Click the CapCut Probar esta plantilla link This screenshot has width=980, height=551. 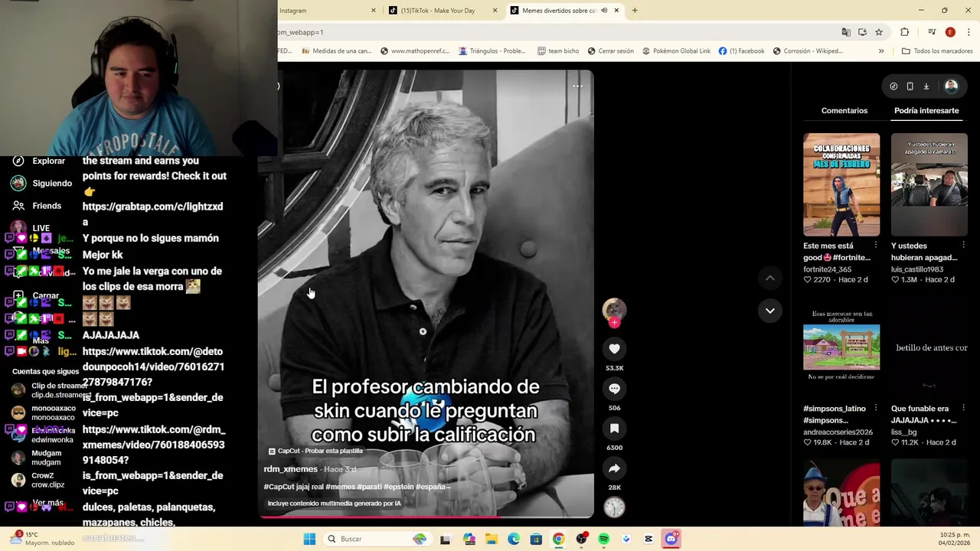[315, 451]
